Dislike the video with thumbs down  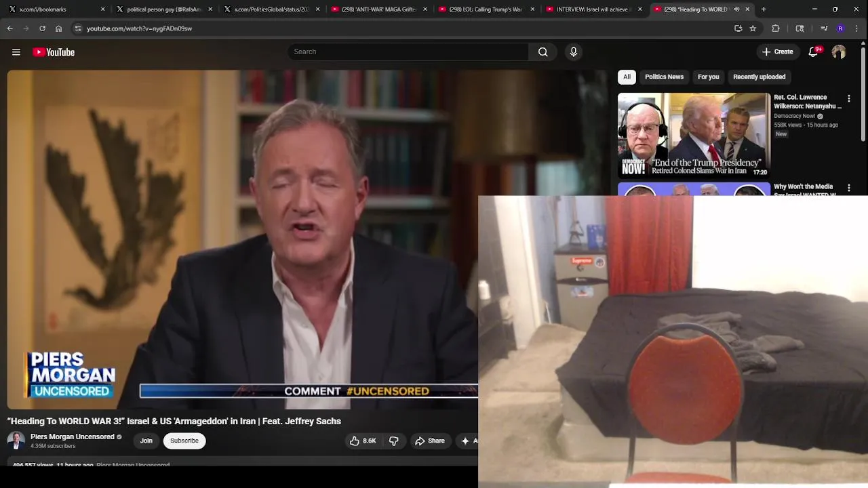click(x=394, y=441)
